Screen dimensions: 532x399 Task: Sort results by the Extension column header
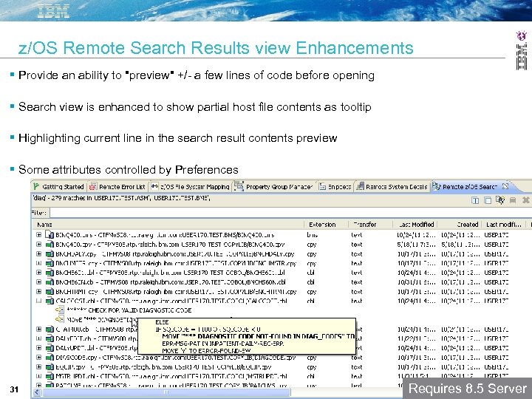(326, 225)
